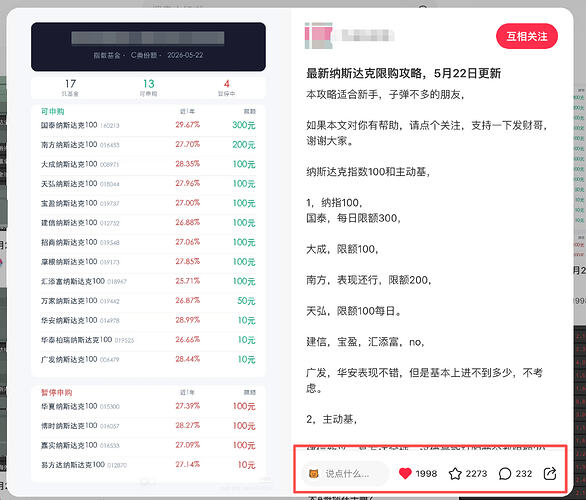The width and height of the screenshot is (586, 500).
Task: Click row 南方纳斯达克100 in fund image
Action: coord(148,145)
